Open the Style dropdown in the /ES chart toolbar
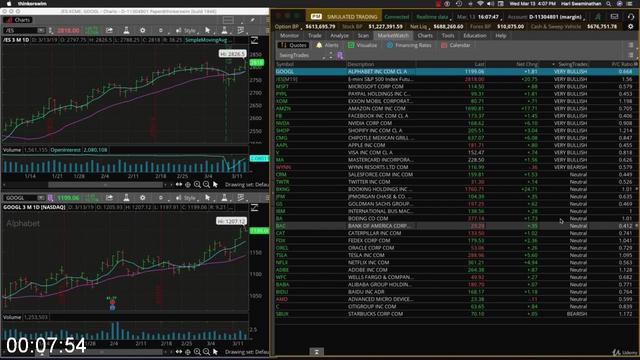 click(186, 30)
